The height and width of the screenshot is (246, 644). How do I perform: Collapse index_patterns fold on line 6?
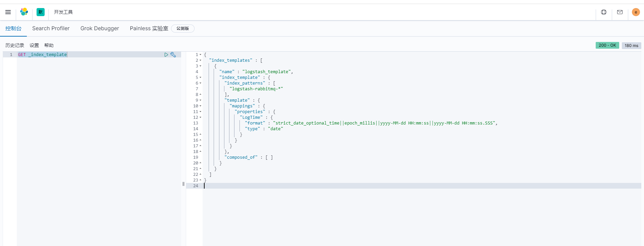201,83
